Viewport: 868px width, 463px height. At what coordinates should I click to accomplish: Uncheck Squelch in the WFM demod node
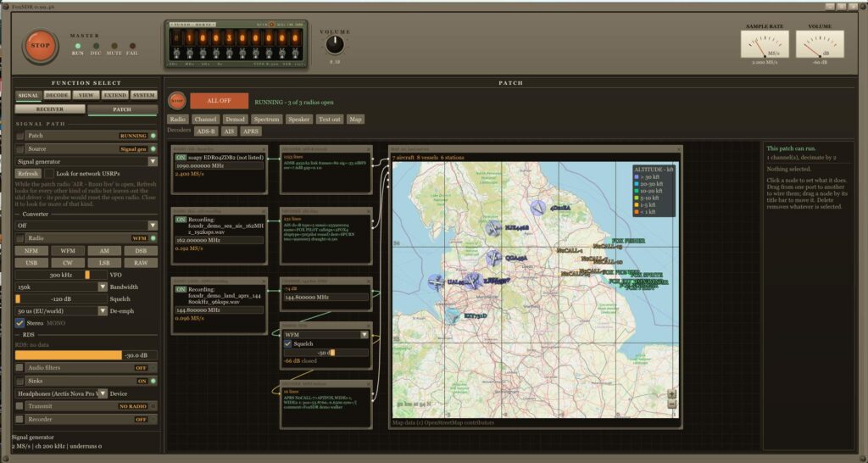pyautogui.click(x=288, y=344)
